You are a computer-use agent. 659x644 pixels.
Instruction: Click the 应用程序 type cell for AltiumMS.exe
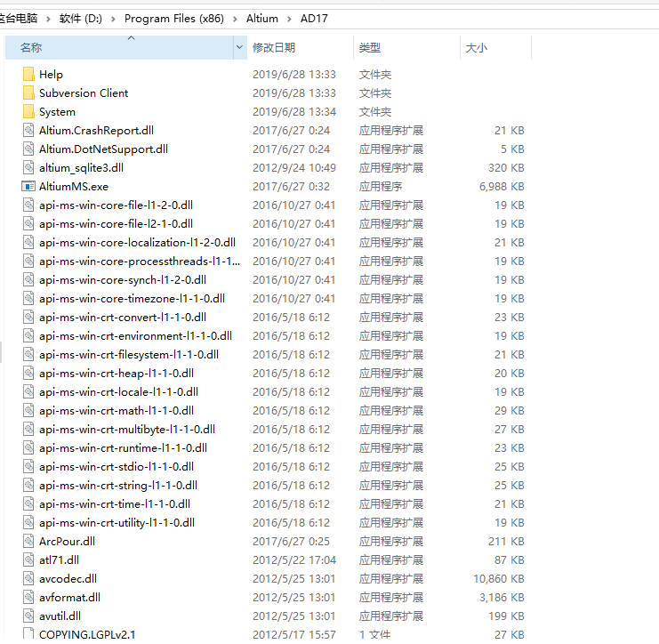381,186
